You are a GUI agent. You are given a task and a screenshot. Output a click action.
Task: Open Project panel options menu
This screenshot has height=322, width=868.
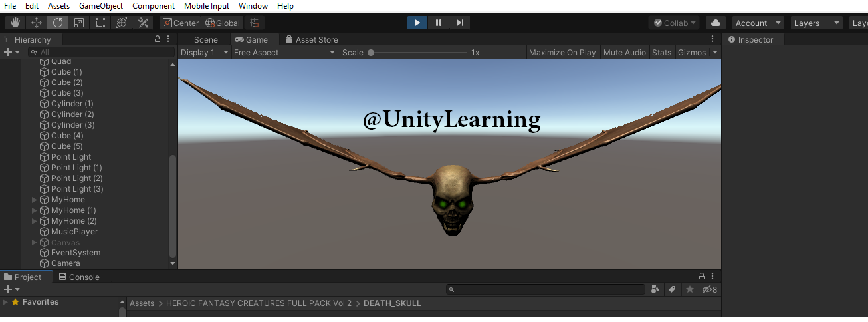(x=712, y=277)
